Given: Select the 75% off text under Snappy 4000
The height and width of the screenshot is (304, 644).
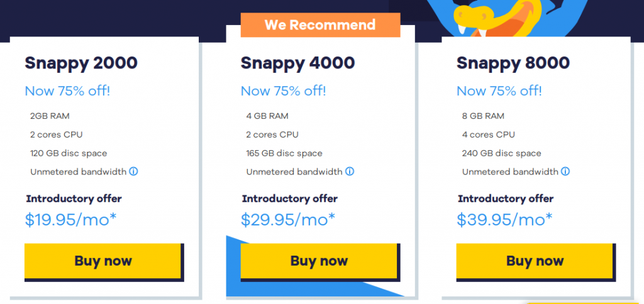Looking at the screenshot, I should (283, 90).
